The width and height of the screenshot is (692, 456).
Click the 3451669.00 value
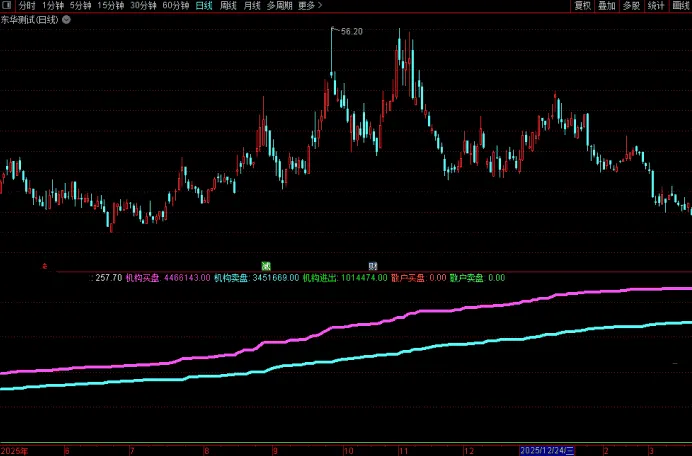coord(276,278)
